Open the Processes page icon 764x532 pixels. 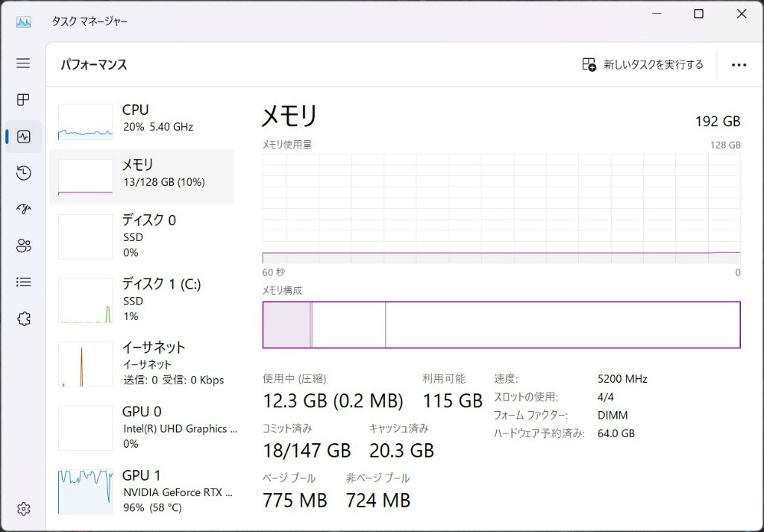click(x=23, y=100)
